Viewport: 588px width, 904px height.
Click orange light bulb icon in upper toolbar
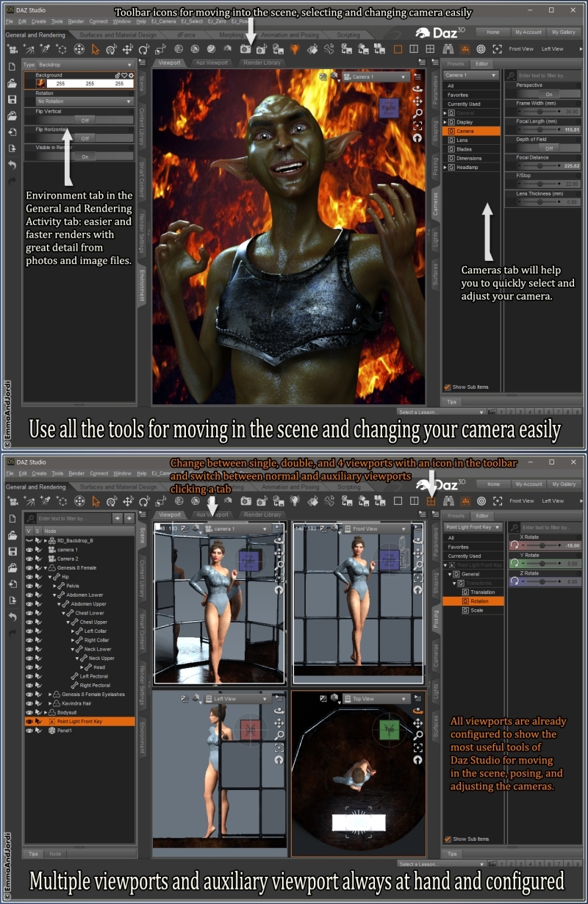(x=294, y=49)
